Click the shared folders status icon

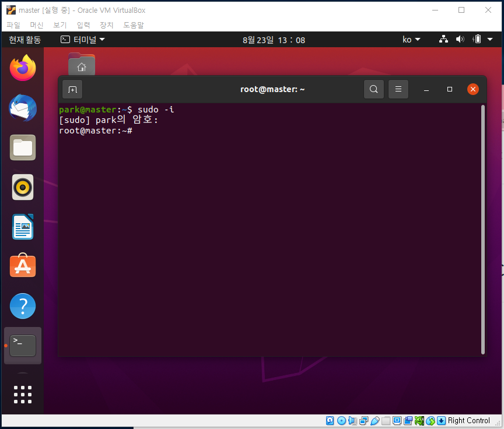[x=386, y=421]
